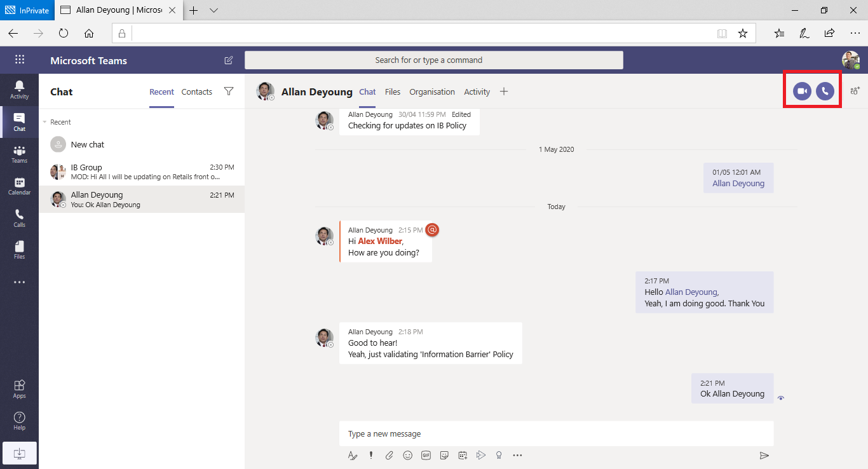Viewport: 868px width, 469px height.
Task: Insert a GIF into the message
Action: (426, 455)
